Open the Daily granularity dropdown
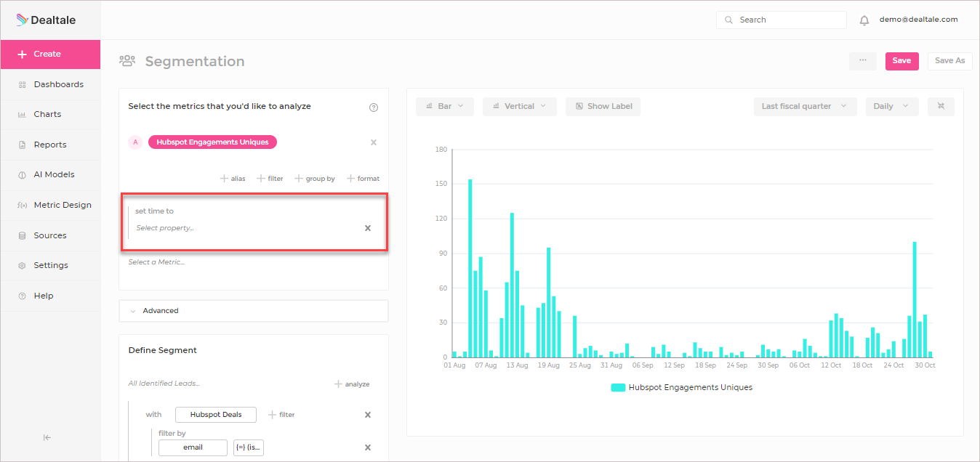This screenshot has height=462, width=980. pos(892,106)
